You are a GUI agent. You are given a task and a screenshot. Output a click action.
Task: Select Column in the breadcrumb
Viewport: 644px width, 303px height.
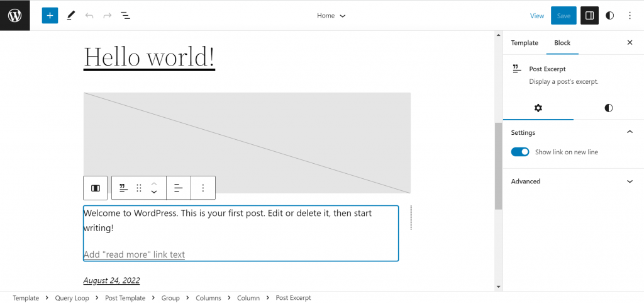[x=248, y=298]
